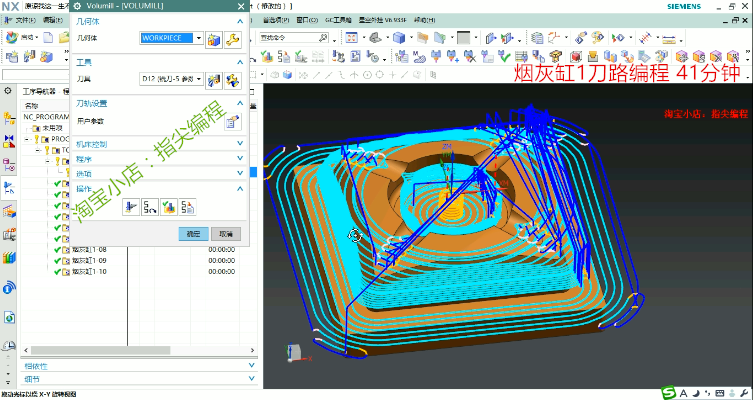Click the wrench edit icon beside the WORKPIECE geometry
Viewport: 753px width, 400px height.
[x=233, y=39]
